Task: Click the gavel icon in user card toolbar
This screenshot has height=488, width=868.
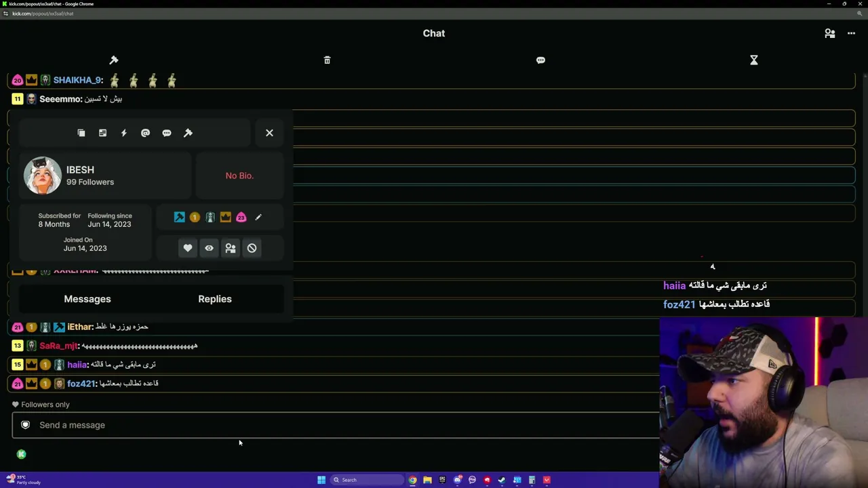Action: pos(188,133)
